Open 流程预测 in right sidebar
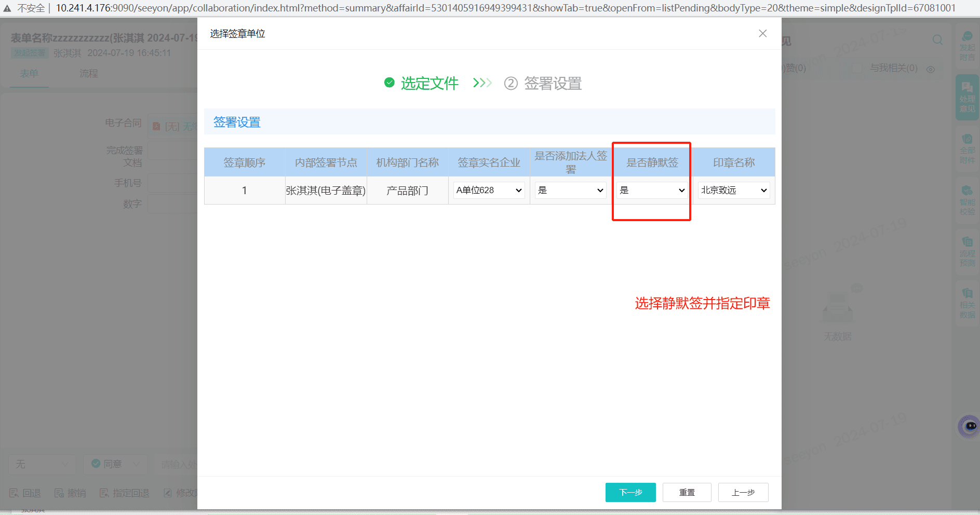This screenshot has height=515, width=980. tap(967, 251)
